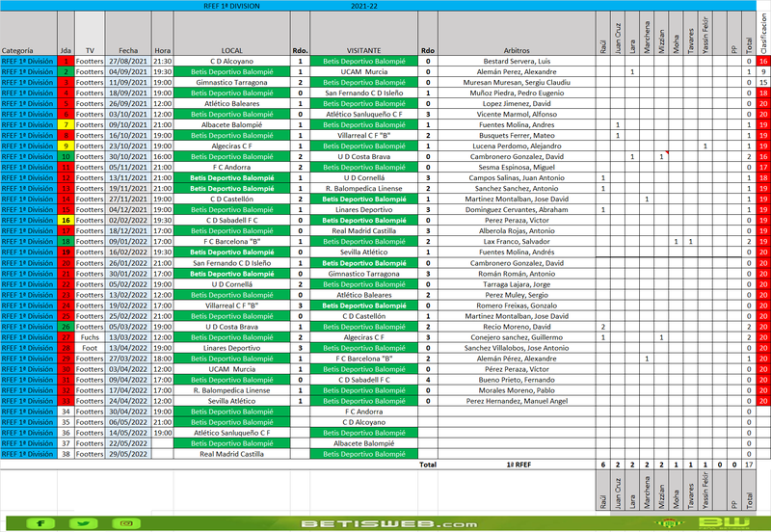Open the BETISWEB.com footer link
This screenshot has height=532, width=771.
[389, 523]
